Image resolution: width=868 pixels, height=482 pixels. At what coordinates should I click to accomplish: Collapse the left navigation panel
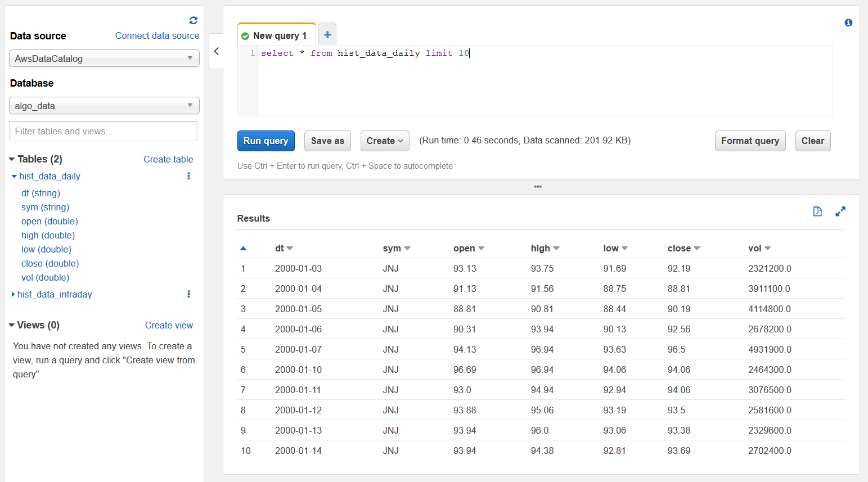click(x=217, y=51)
